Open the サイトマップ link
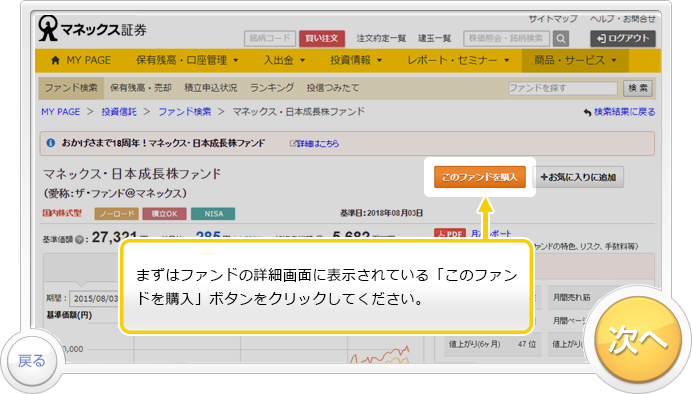Screen dimensions: 692x394 (x=553, y=19)
